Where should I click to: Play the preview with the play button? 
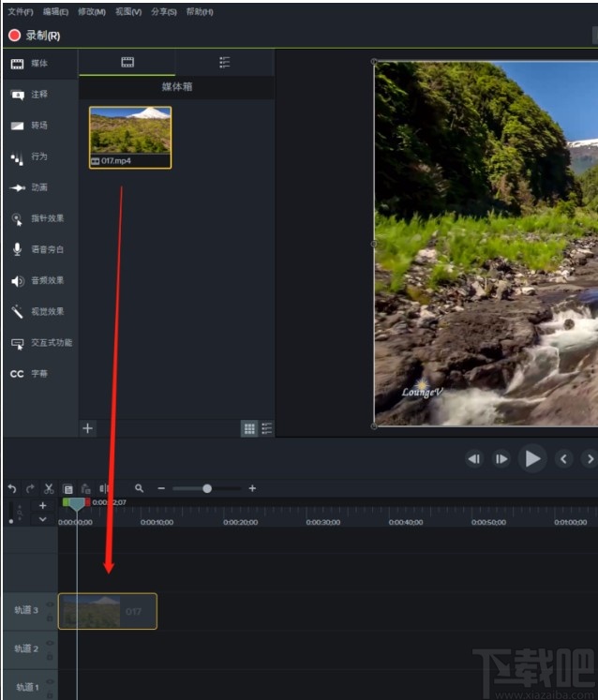click(x=532, y=458)
